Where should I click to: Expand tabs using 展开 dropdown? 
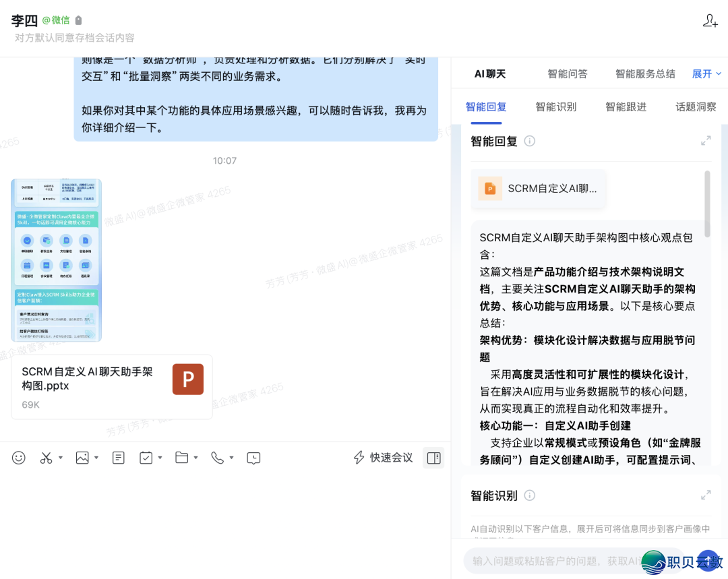pyautogui.click(x=706, y=74)
